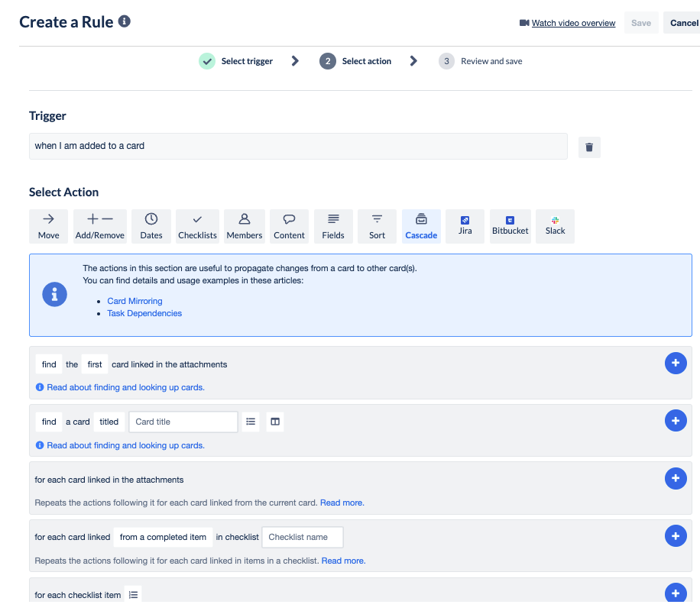Toggle the 'from a completed item' option

coord(163,537)
